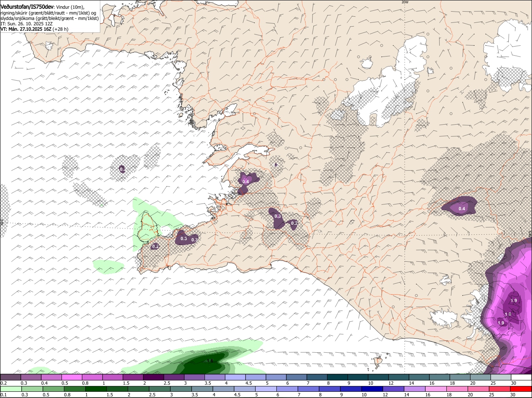Click the 12 label under the lower scale
The image size is (532, 398).
(x=385, y=395)
